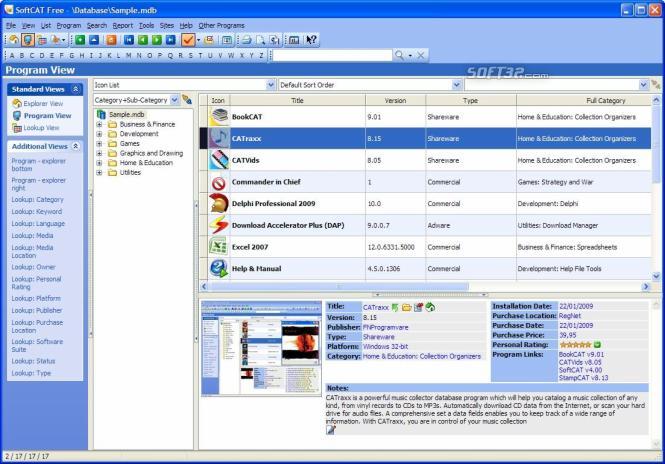Click the print icon in toolbar

pyautogui.click(x=245, y=39)
